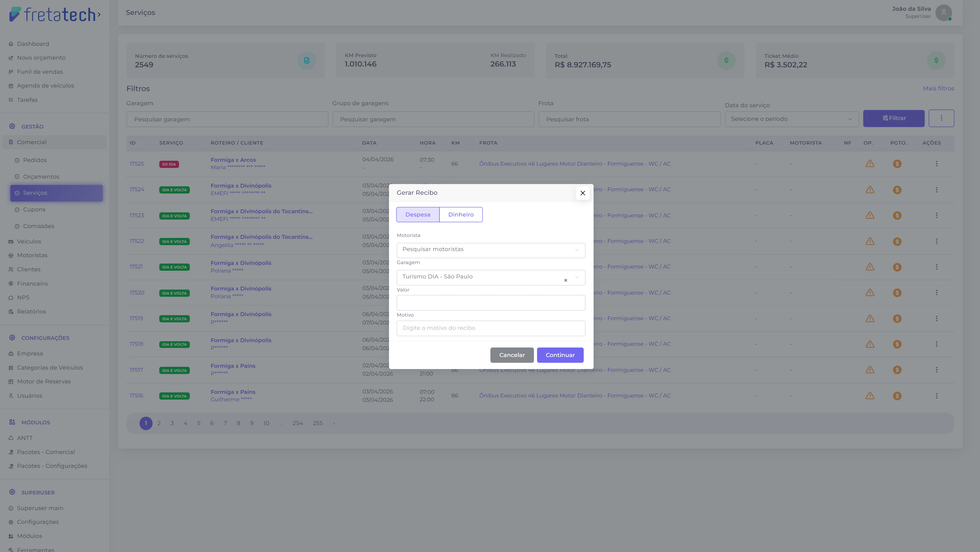Clear the Turismo DIA garage selection
This screenshot has height=552, width=980.
point(565,280)
